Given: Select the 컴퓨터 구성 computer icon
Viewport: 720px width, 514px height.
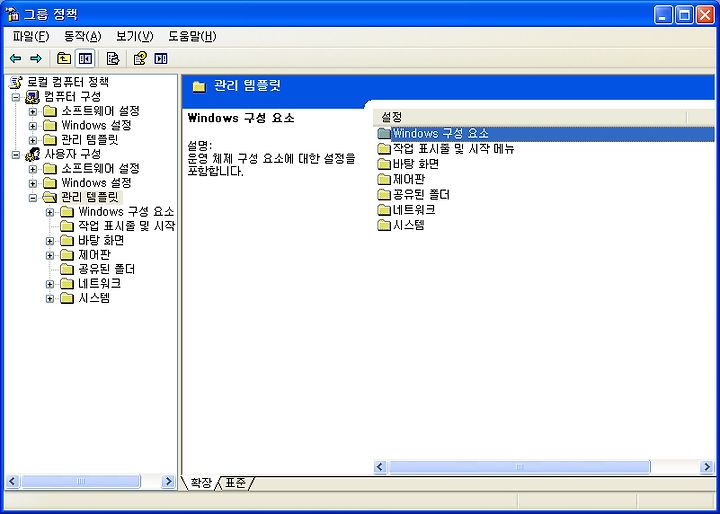Looking at the screenshot, I should click(x=33, y=96).
